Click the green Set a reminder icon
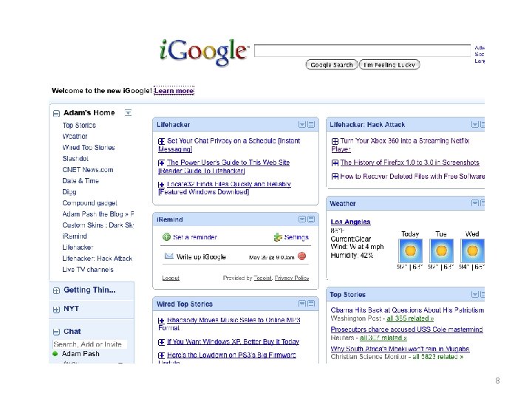Screen dimensions: 532x399 click(x=166, y=237)
